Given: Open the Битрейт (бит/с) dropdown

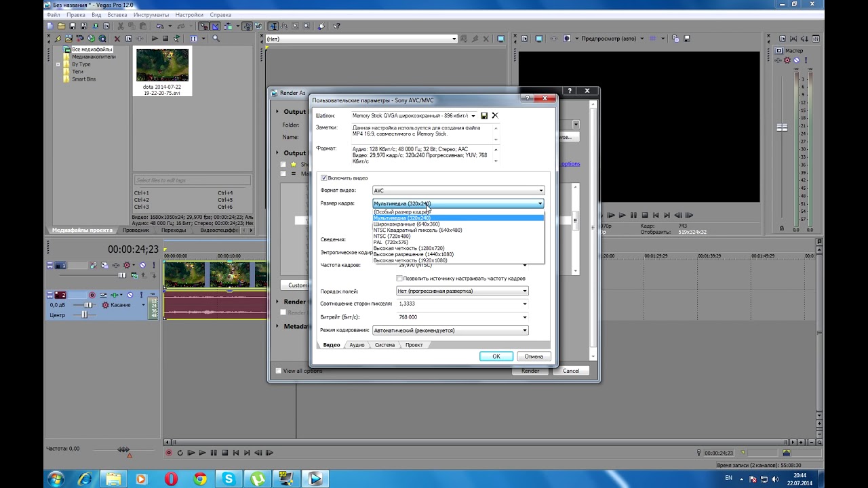Looking at the screenshot, I should pos(525,317).
